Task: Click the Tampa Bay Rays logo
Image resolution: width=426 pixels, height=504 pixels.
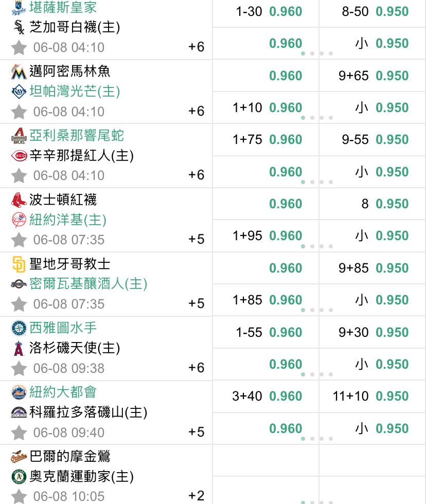Action: pyautogui.click(x=19, y=92)
